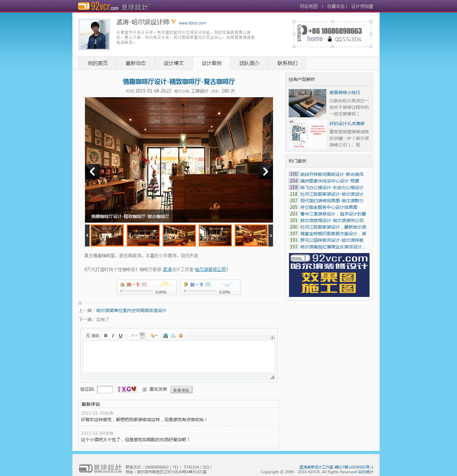Select the second café thumbnail
The image size is (457, 476).
(x=143, y=235)
